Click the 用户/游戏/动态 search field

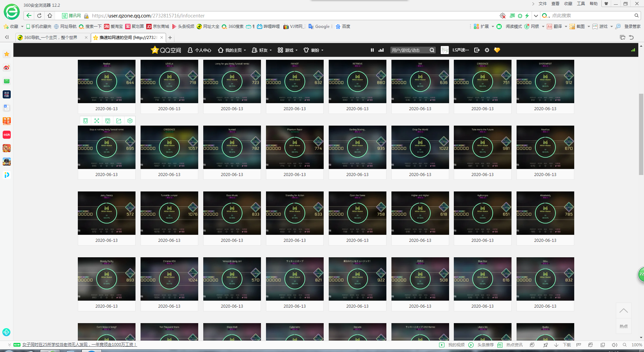(x=410, y=50)
